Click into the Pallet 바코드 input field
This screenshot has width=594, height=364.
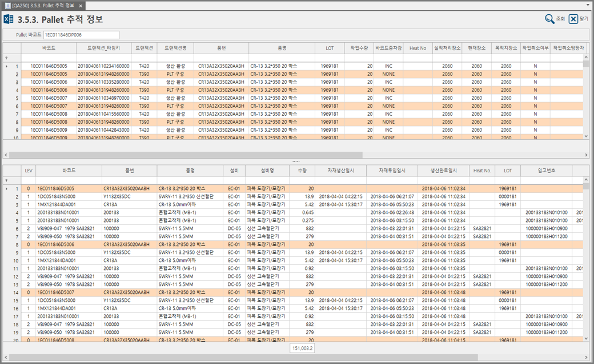point(81,35)
